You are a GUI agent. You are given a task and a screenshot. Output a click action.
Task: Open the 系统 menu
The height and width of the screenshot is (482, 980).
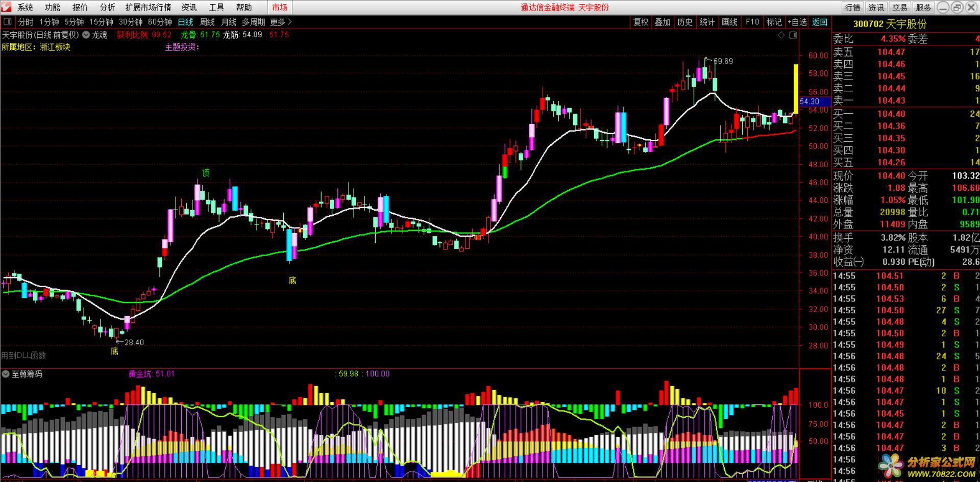pos(25,7)
